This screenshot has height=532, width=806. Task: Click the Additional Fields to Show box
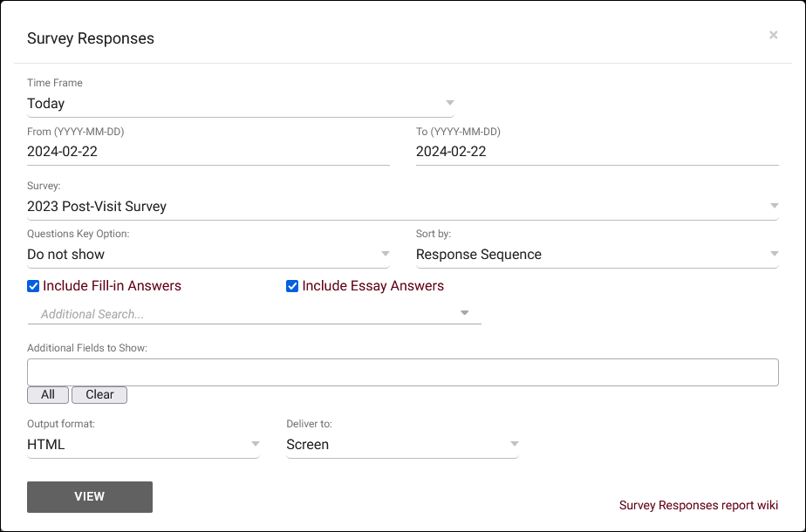[403, 372]
